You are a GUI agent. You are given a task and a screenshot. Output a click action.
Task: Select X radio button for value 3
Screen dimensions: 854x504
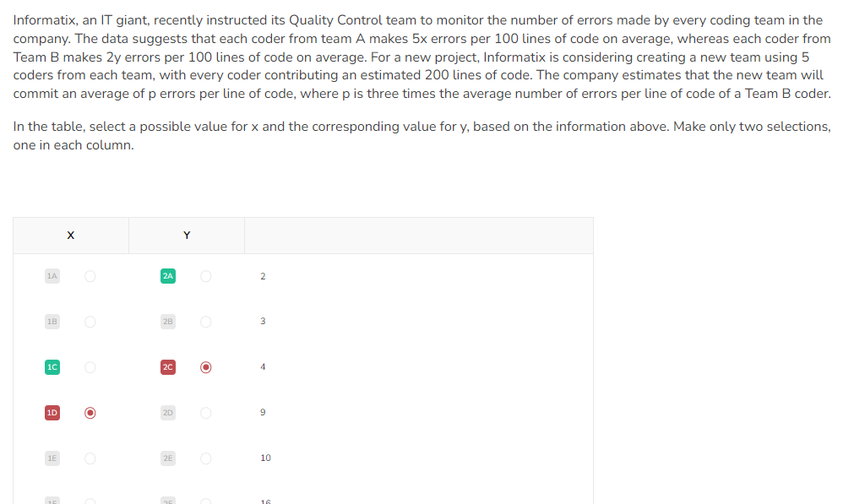(90, 322)
